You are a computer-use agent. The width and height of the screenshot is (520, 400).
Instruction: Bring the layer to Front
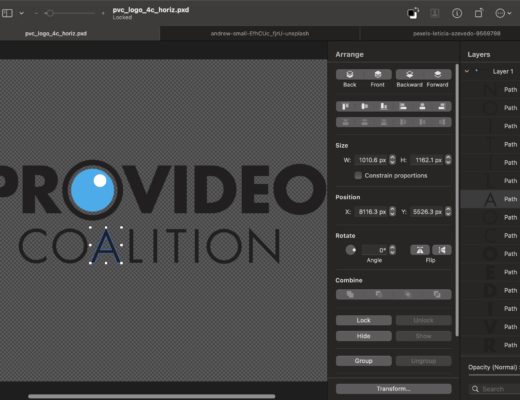[378, 74]
